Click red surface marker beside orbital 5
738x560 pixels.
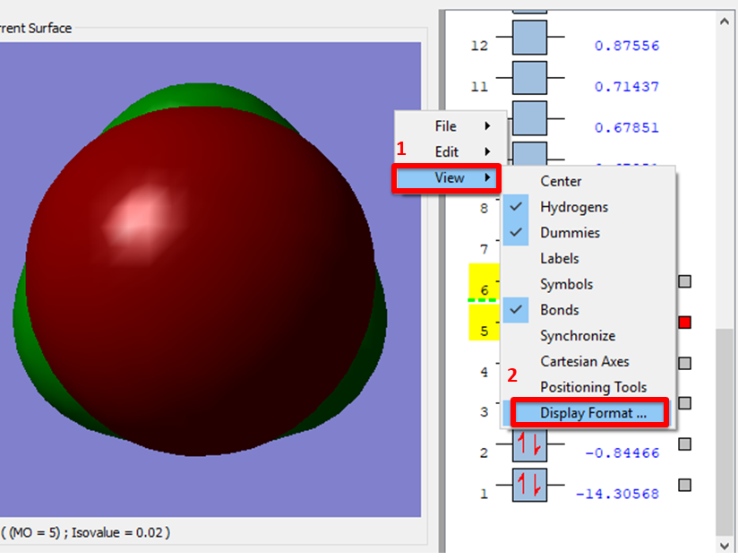click(x=685, y=323)
